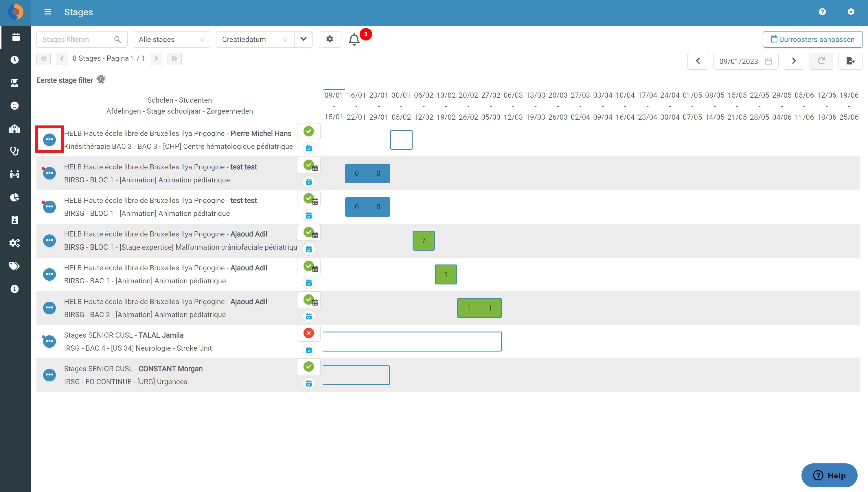Open actions menu for CONSTANT Morgan stage
868x492 pixels.
point(49,375)
